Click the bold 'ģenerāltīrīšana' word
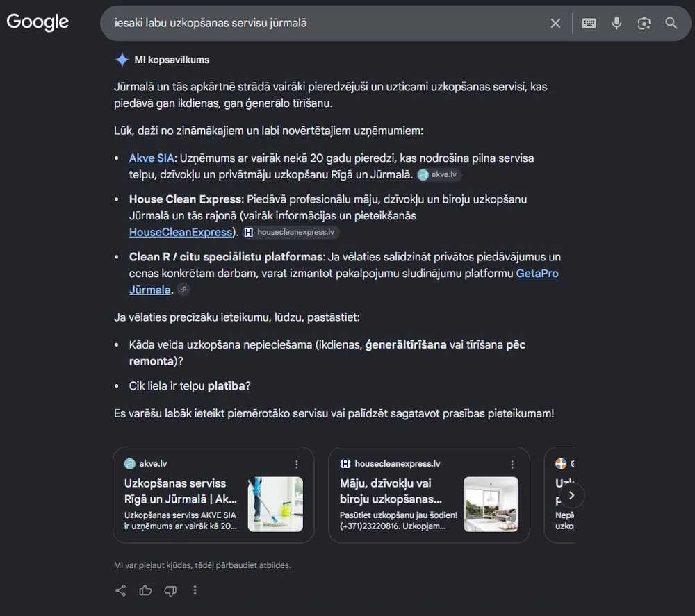This screenshot has height=616, width=695. [406, 345]
